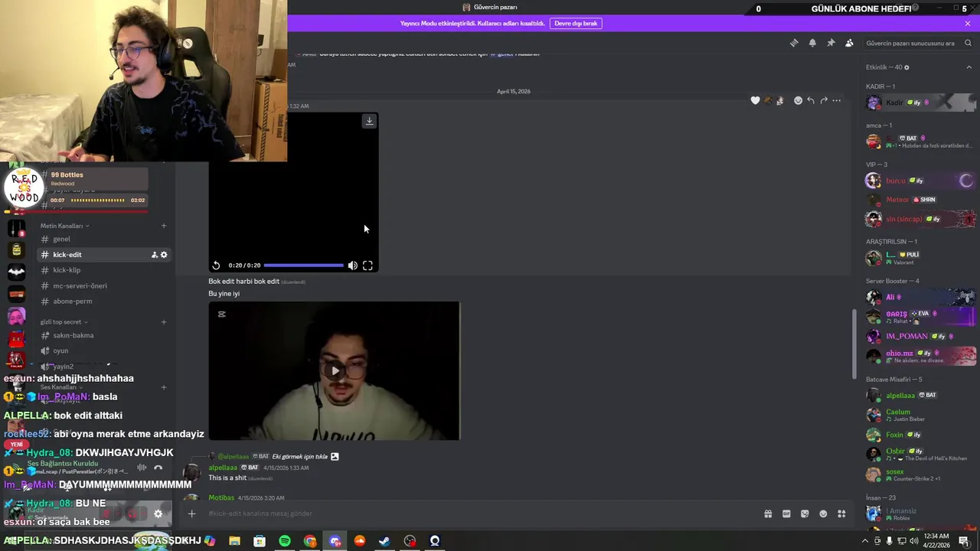Create a channel in Metin Kanalları
The image size is (980, 551).
coord(164,226)
